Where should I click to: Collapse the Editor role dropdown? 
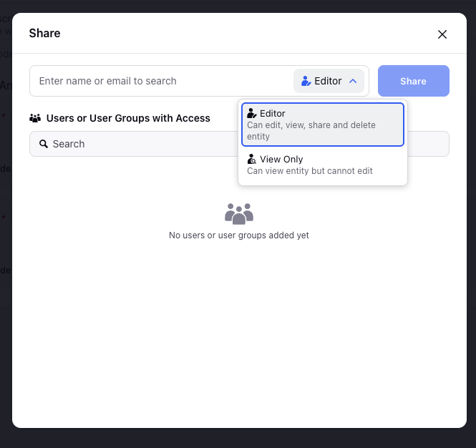tap(329, 81)
